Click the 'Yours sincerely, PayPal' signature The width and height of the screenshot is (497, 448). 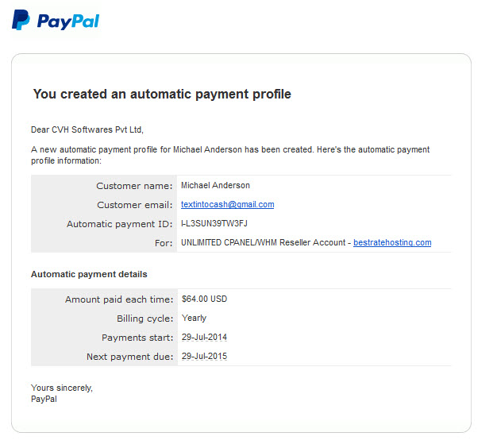tap(62, 393)
